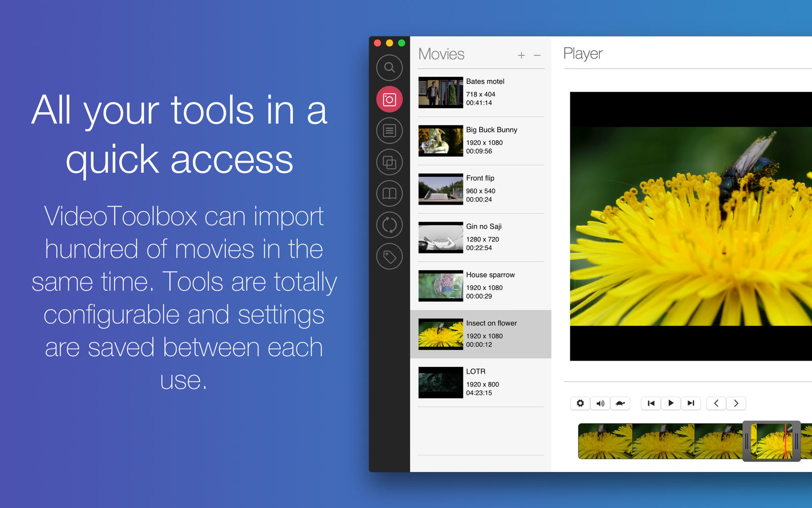Click the red playhead in filmstrip
Viewport: 812px width, 508px height.
(786, 441)
